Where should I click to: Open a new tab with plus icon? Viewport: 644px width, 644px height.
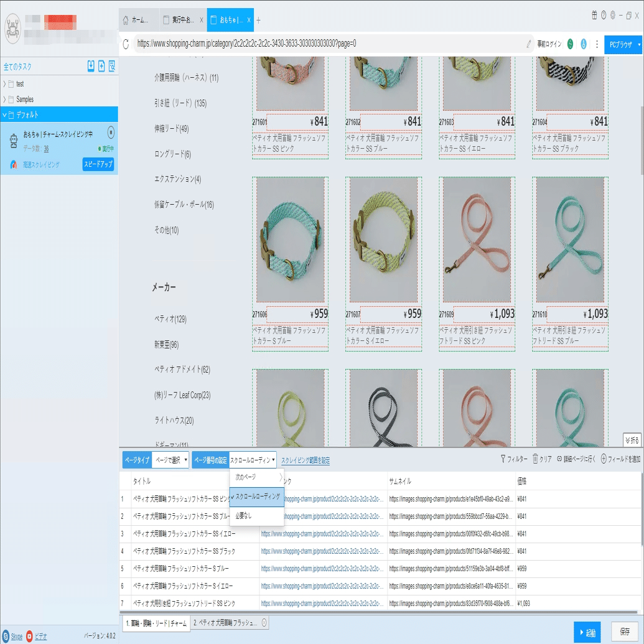258,20
